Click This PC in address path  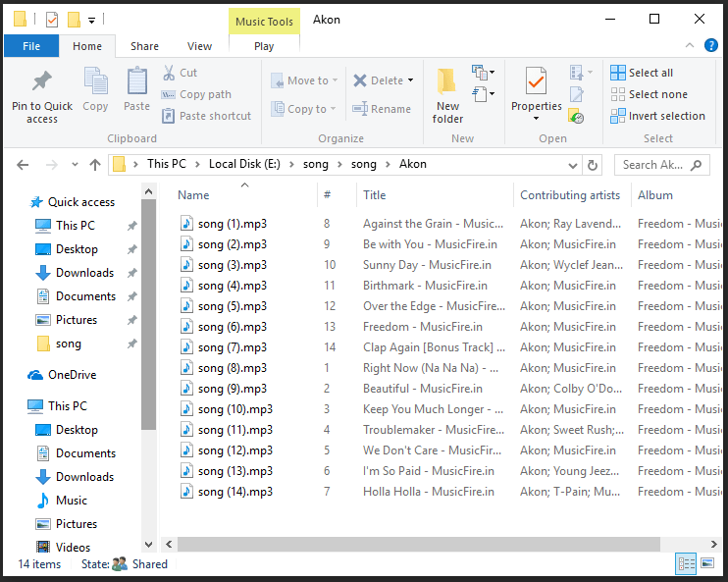[166, 164]
